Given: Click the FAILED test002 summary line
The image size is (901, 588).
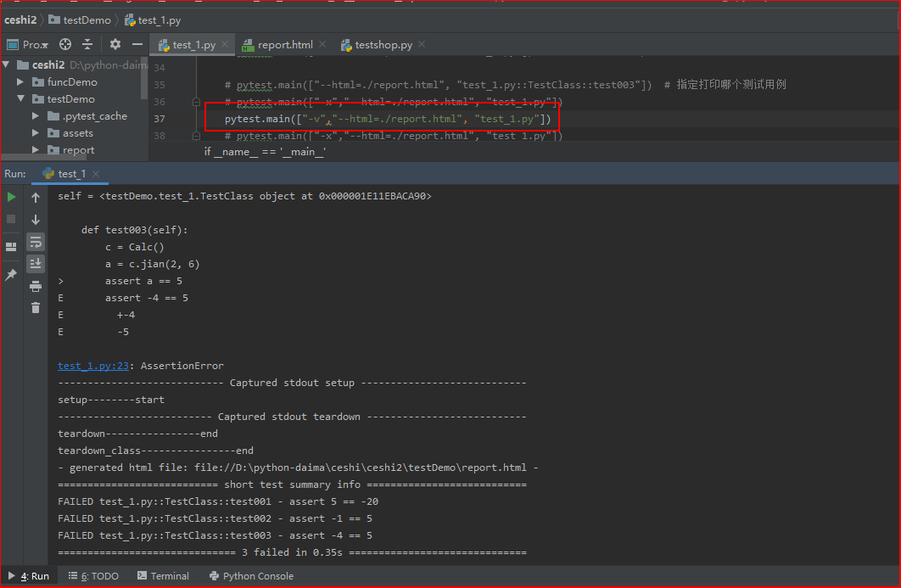Looking at the screenshot, I should tap(215, 518).
